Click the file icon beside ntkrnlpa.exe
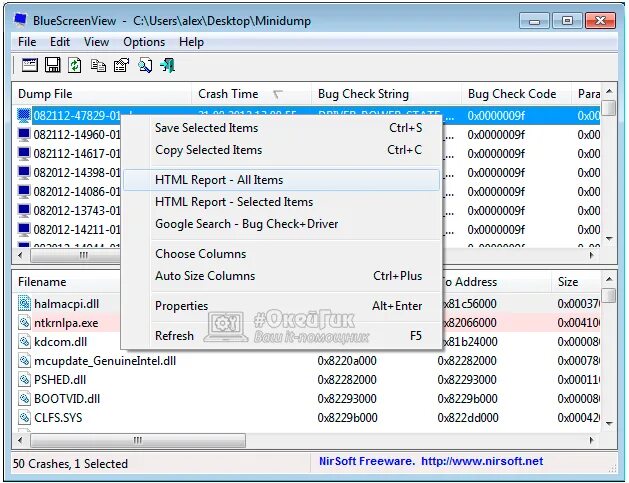The image size is (629, 483). 24,323
